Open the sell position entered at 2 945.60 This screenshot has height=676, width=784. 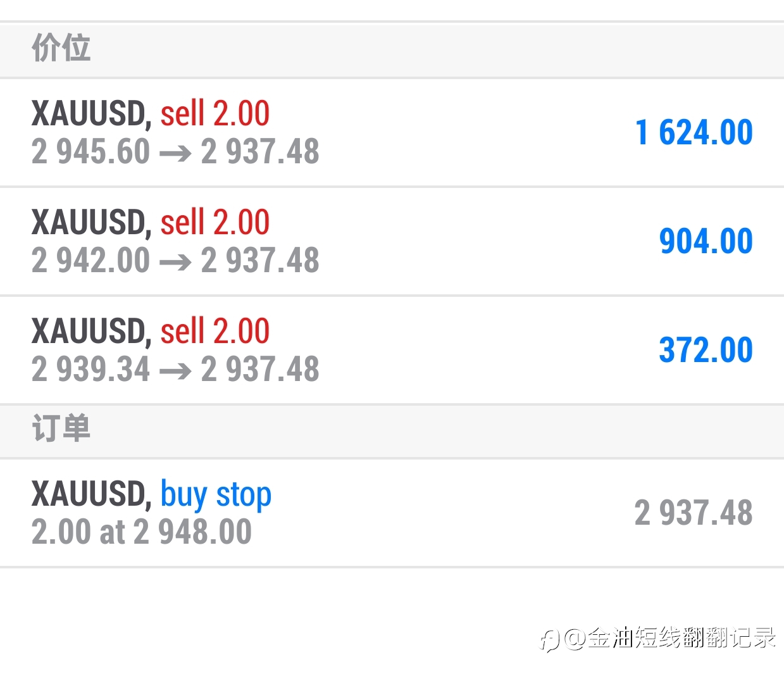(x=392, y=132)
